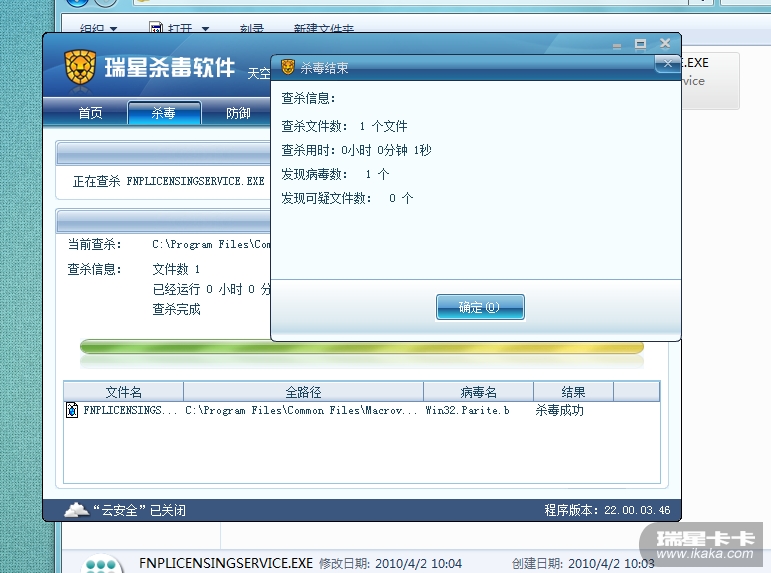Sort results by 文件名 column header

[123, 392]
